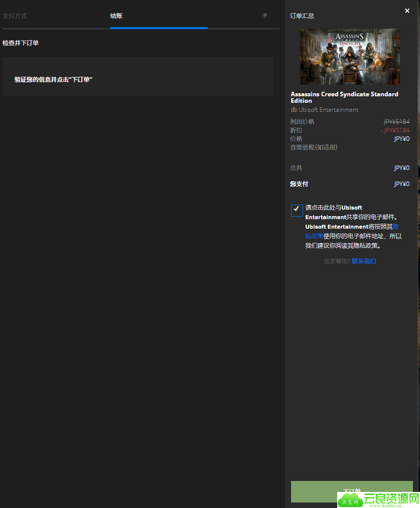Close the order summary panel
The image size is (420, 508).
[407, 11]
